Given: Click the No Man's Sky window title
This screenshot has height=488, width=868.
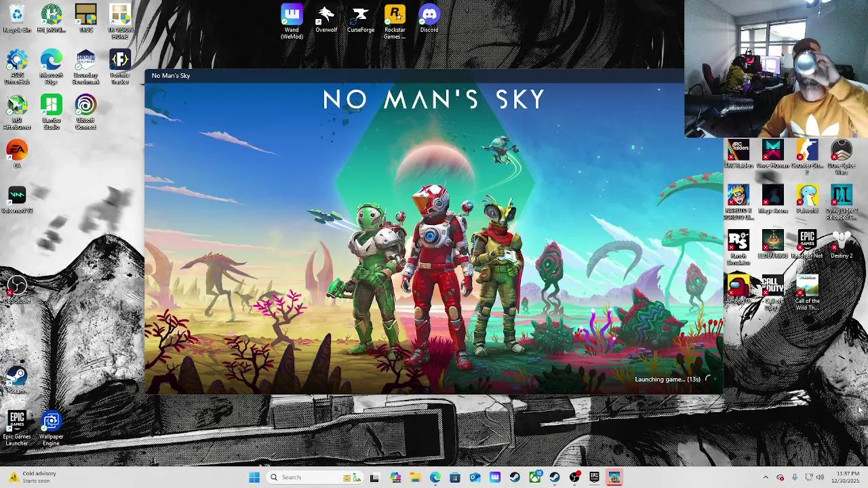Looking at the screenshot, I should 171,75.
